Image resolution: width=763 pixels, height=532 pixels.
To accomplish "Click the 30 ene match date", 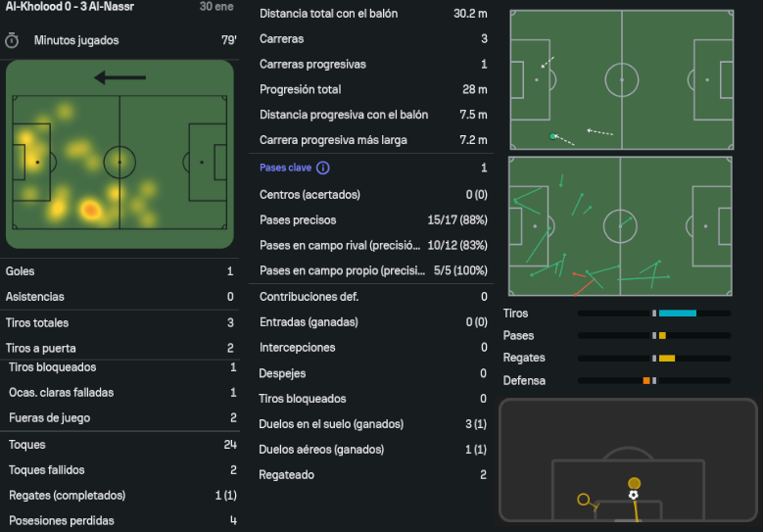I will [x=216, y=6].
